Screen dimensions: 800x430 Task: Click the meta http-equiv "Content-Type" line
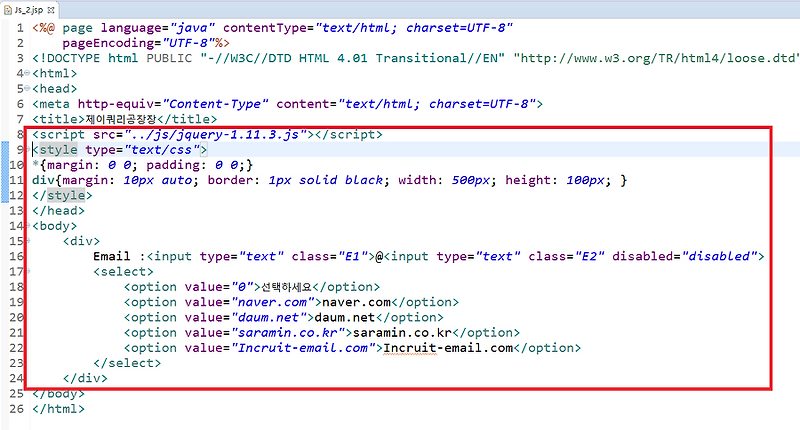(x=288, y=104)
